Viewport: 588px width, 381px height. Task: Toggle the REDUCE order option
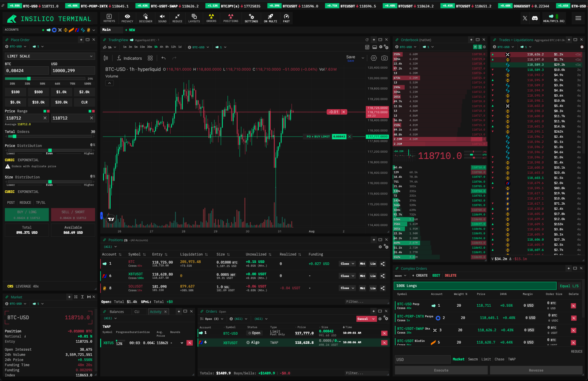point(25,203)
